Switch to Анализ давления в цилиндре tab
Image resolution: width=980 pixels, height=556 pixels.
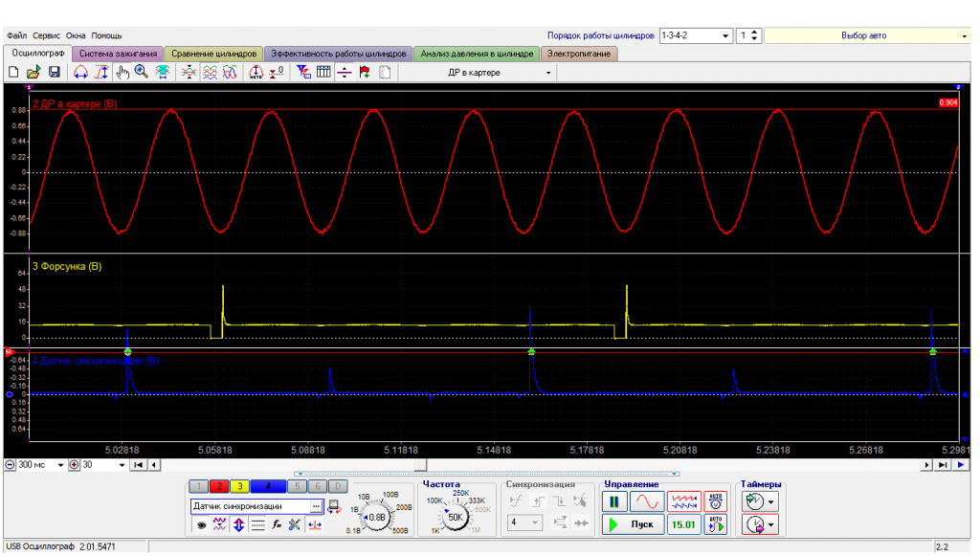(477, 54)
